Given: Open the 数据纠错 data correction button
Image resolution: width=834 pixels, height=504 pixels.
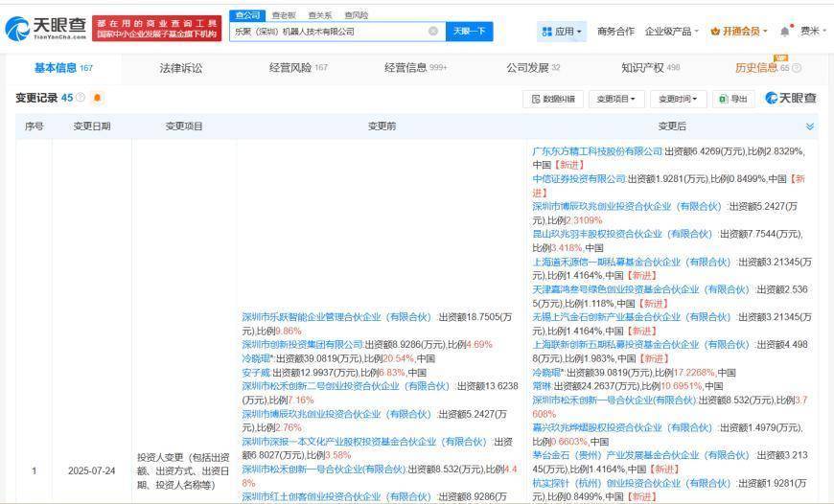Looking at the screenshot, I should point(552,99).
